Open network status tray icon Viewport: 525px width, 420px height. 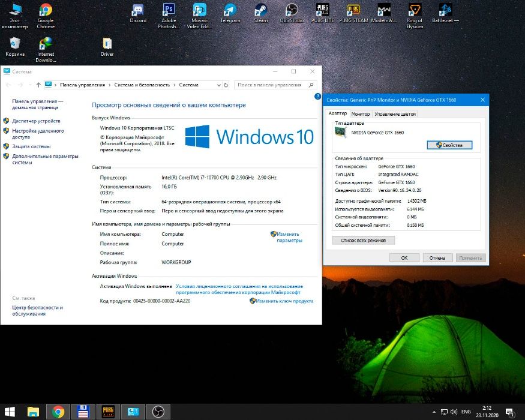tap(444, 412)
